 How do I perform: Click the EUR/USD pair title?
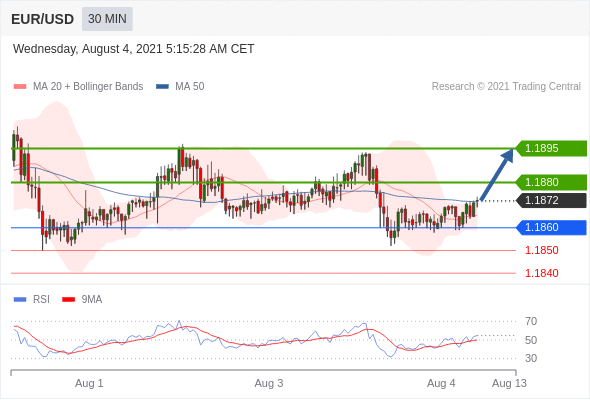43,19
